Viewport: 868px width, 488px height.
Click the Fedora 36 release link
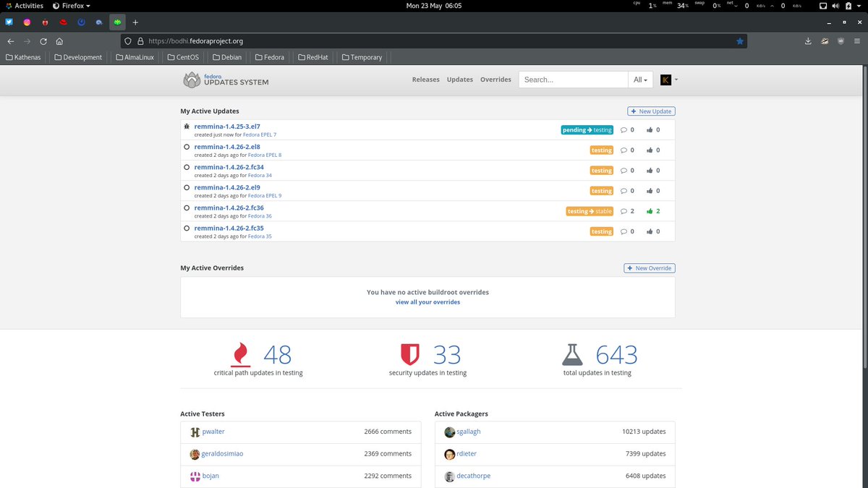260,216
